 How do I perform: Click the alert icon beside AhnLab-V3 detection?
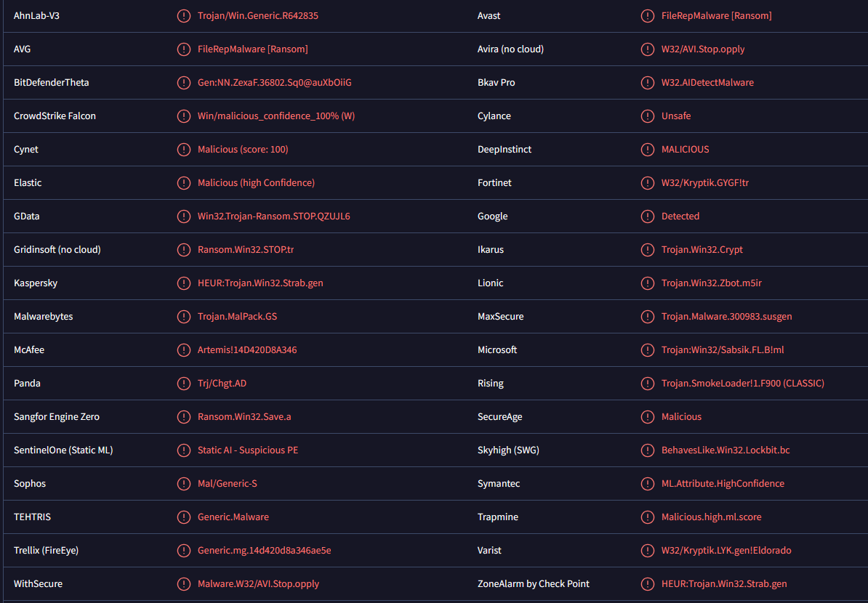(x=184, y=16)
